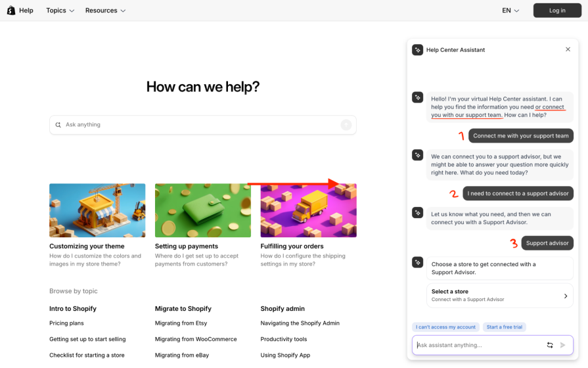Click the magnifier icon in search bar
Viewport: 588px width, 368px height.
click(x=58, y=125)
